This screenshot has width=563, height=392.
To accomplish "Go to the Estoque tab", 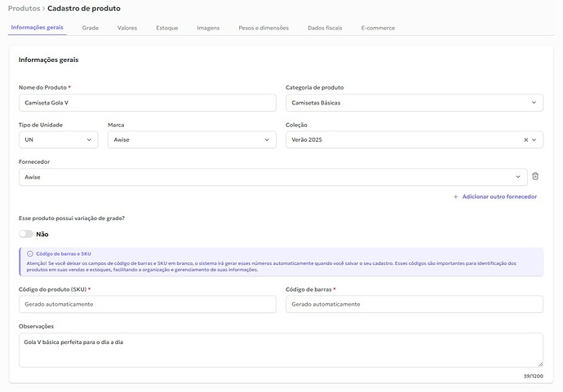I will (167, 28).
